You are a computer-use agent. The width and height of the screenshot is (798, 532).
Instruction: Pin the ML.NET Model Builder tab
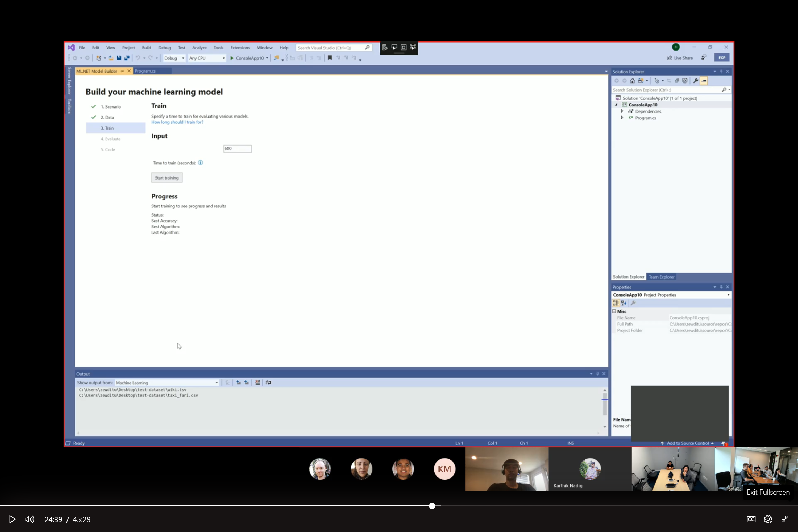[x=122, y=71]
